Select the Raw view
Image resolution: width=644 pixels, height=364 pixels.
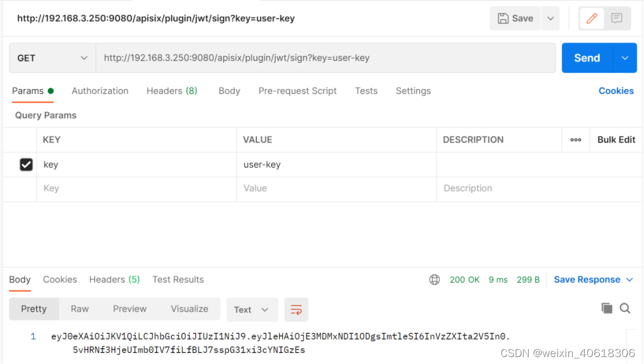(80, 309)
